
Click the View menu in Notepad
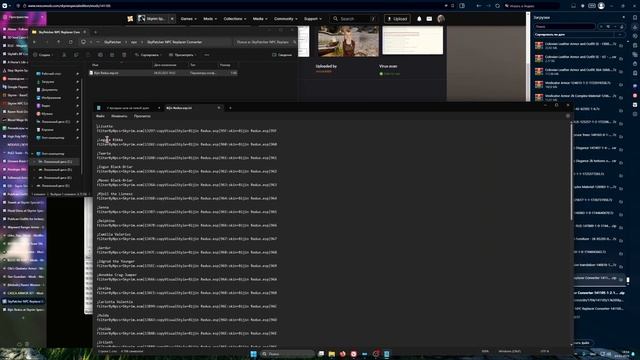(142, 116)
